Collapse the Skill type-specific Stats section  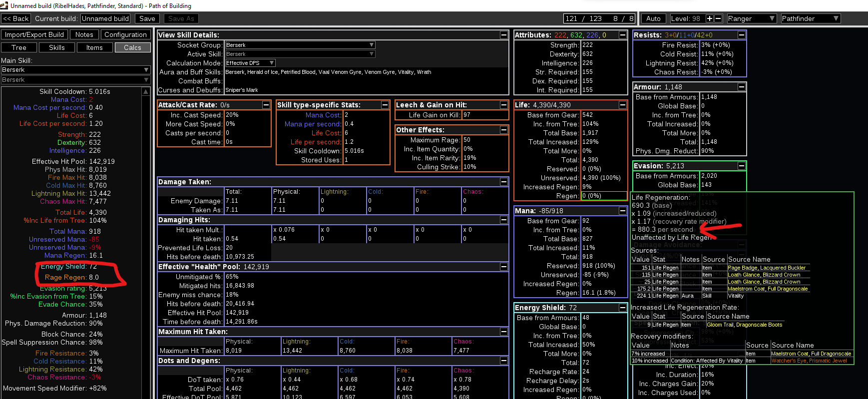point(385,105)
